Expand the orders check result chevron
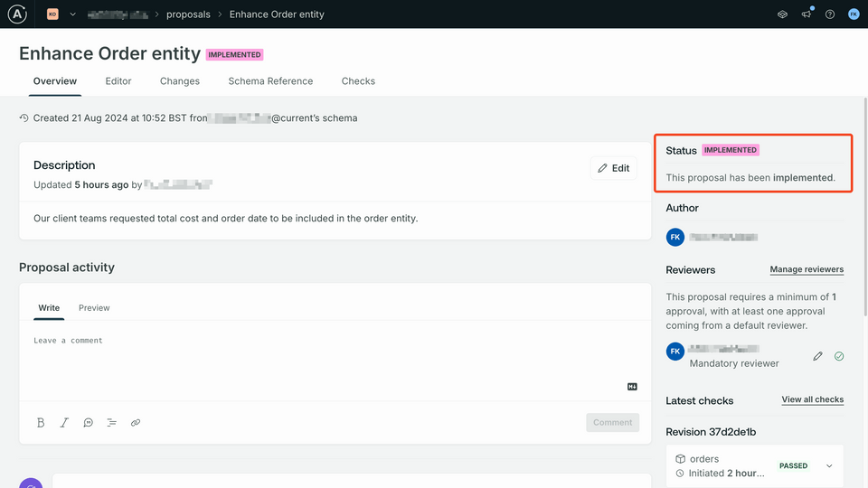Viewport: 868px width, 488px height. click(829, 466)
